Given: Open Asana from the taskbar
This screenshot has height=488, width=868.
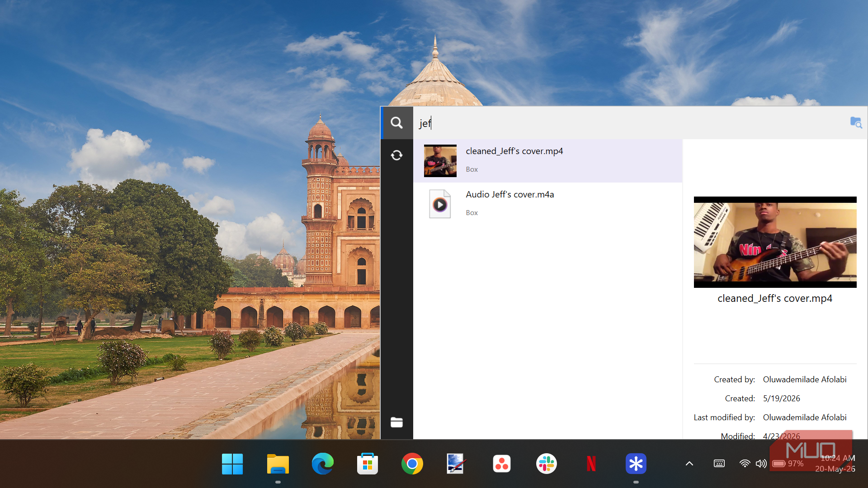Looking at the screenshot, I should point(501,464).
